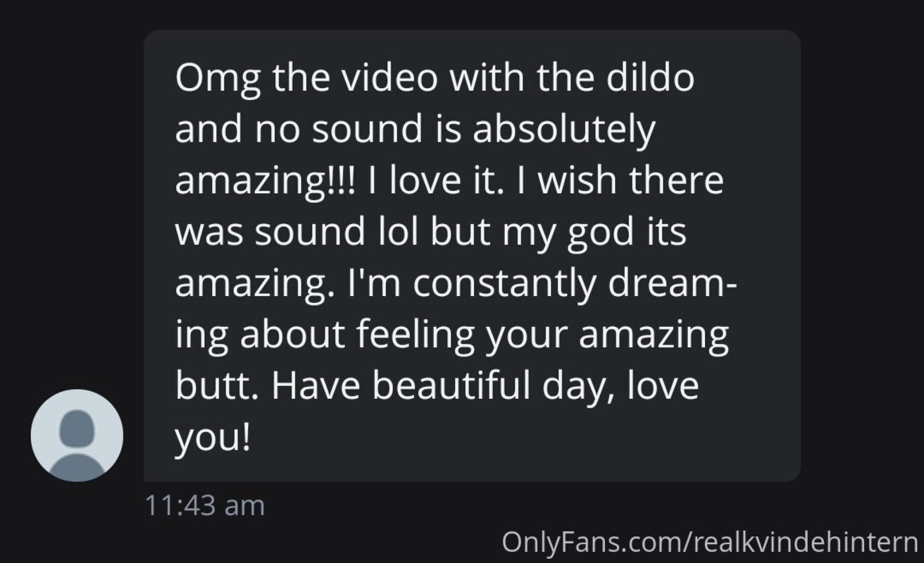Click the word "constantly" in the message

point(504,284)
